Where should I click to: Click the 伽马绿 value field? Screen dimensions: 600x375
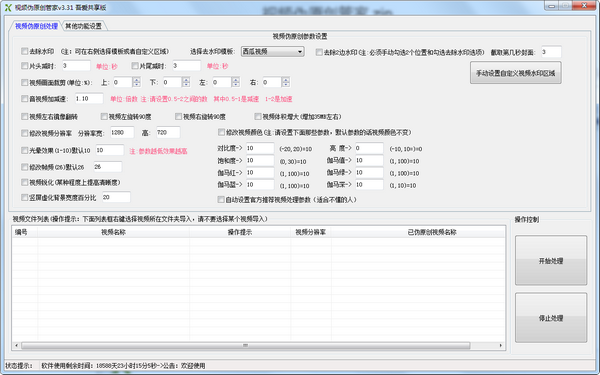point(369,173)
